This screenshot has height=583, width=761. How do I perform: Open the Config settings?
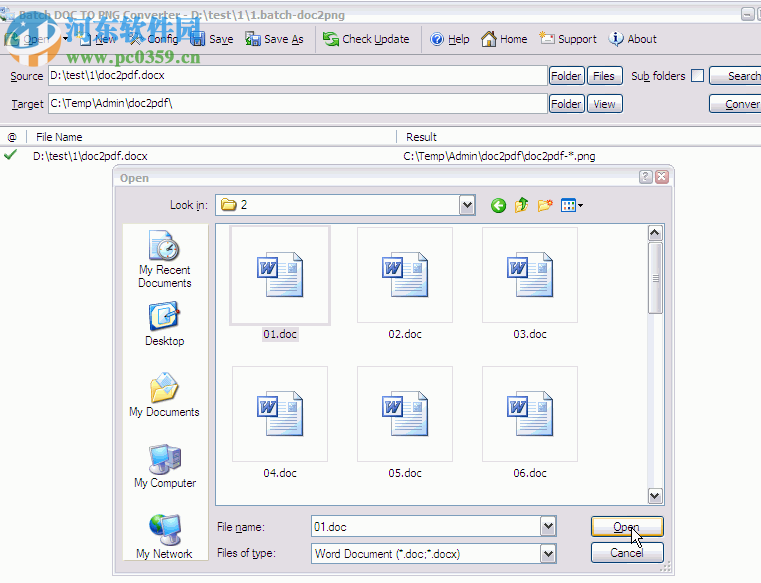pyautogui.click(x=154, y=39)
